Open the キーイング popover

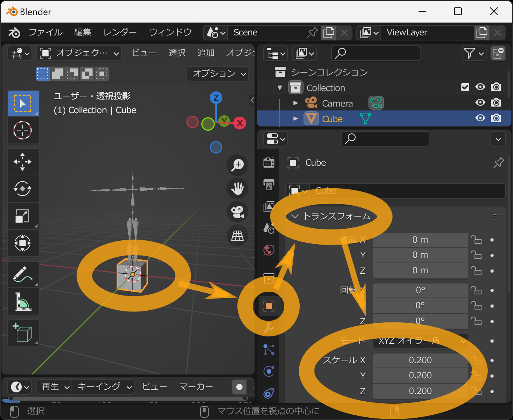point(103,387)
